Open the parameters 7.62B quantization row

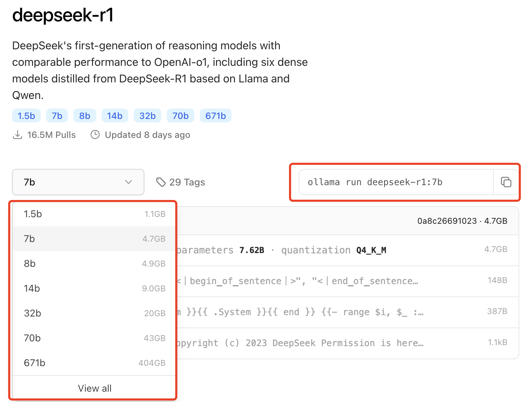[341, 250]
